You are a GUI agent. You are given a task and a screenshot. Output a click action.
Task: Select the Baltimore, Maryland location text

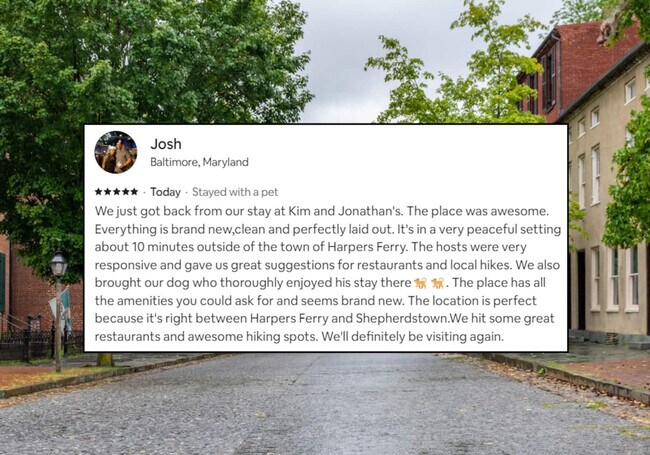pos(199,162)
